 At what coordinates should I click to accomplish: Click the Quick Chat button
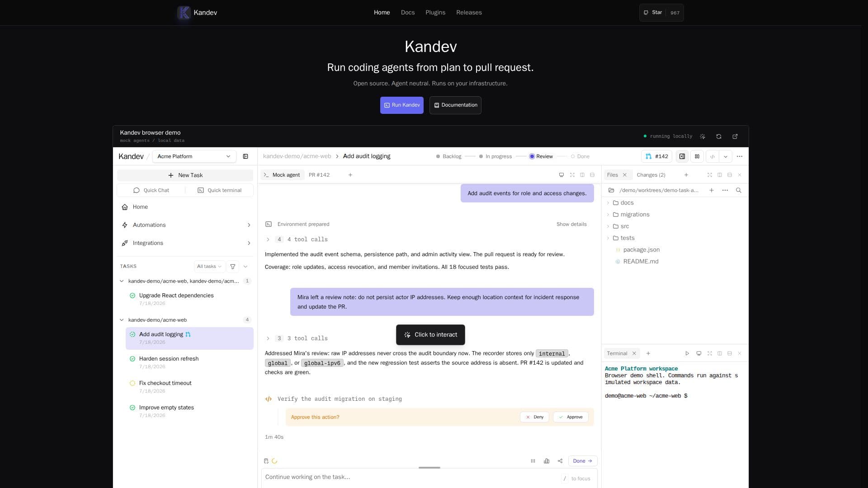point(151,190)
